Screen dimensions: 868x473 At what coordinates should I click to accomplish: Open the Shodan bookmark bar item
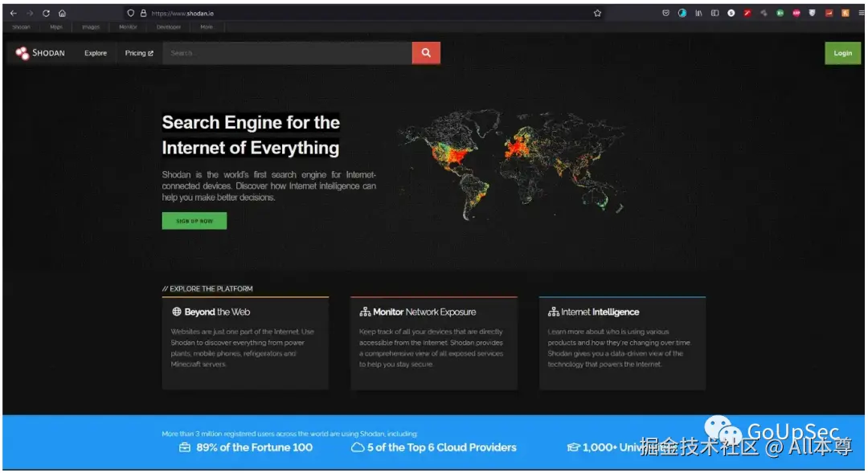click(x=21, y=27)
